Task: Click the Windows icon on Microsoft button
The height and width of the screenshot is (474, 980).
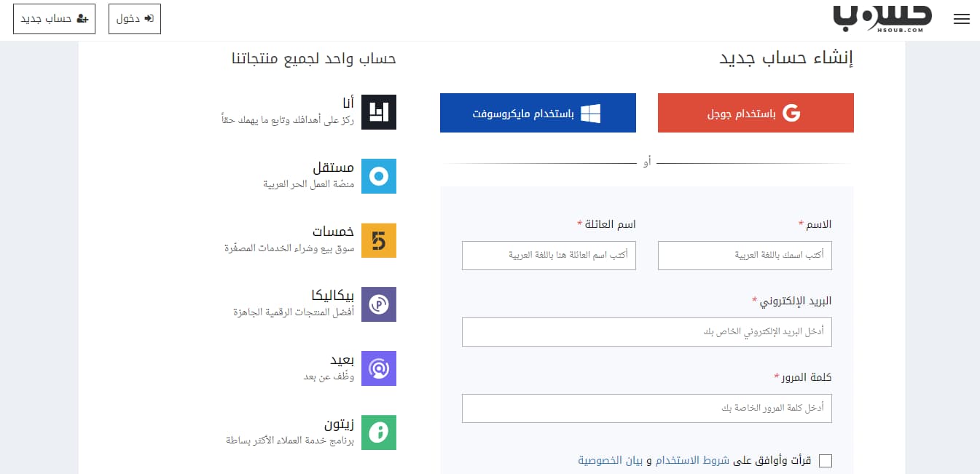Action: point(592,112)
